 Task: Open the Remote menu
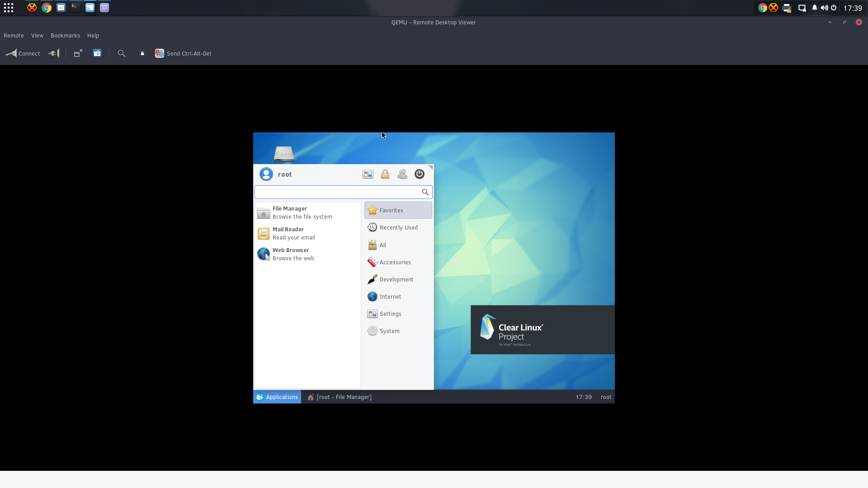click(14, 36)
